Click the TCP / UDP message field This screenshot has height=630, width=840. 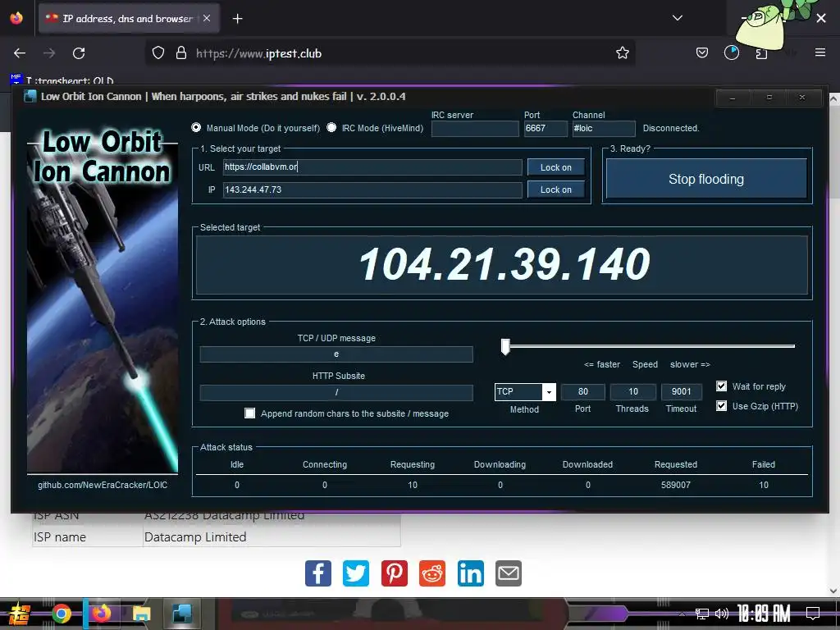336,354
